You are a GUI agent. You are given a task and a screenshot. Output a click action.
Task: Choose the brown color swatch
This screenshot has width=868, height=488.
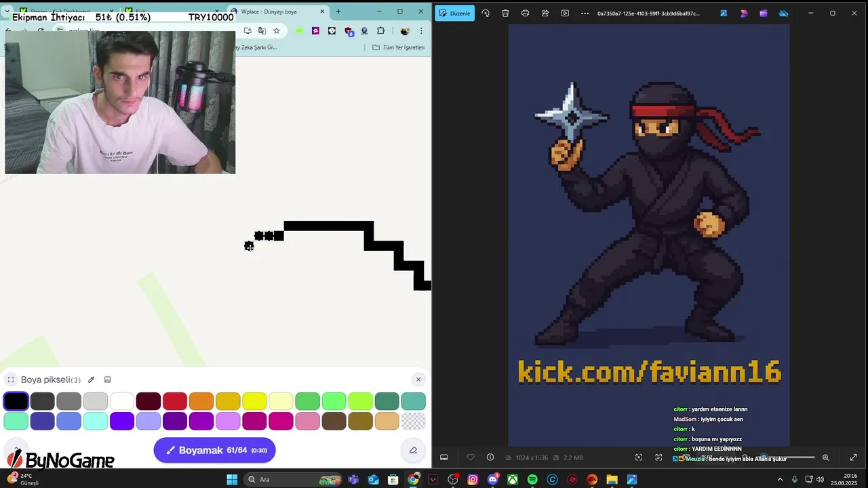point(334,421)
